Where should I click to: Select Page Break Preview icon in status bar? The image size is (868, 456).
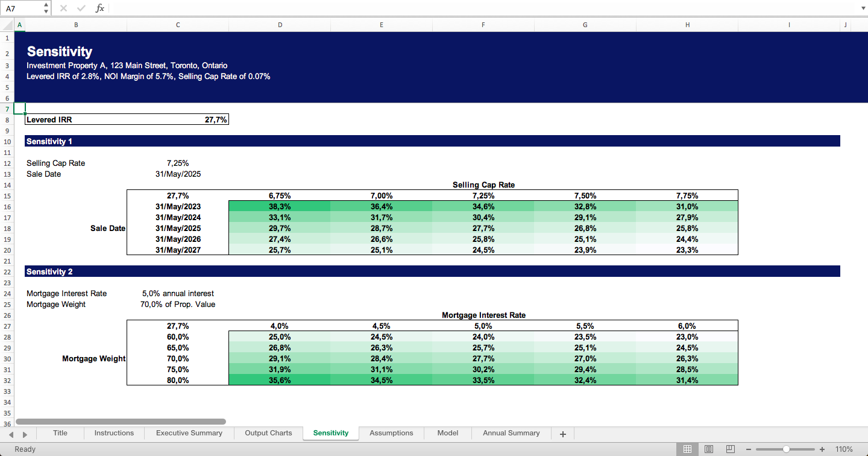tap(730, 449)
